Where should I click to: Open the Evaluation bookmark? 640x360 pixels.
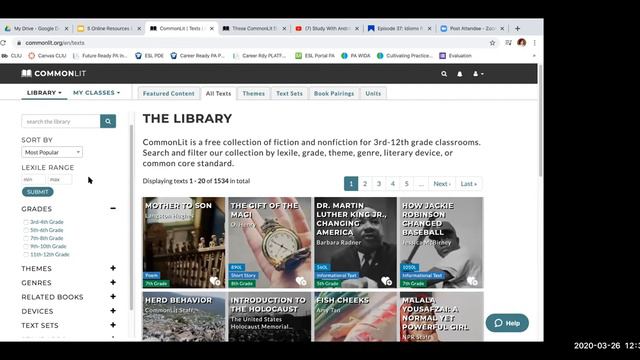(456, 56)
